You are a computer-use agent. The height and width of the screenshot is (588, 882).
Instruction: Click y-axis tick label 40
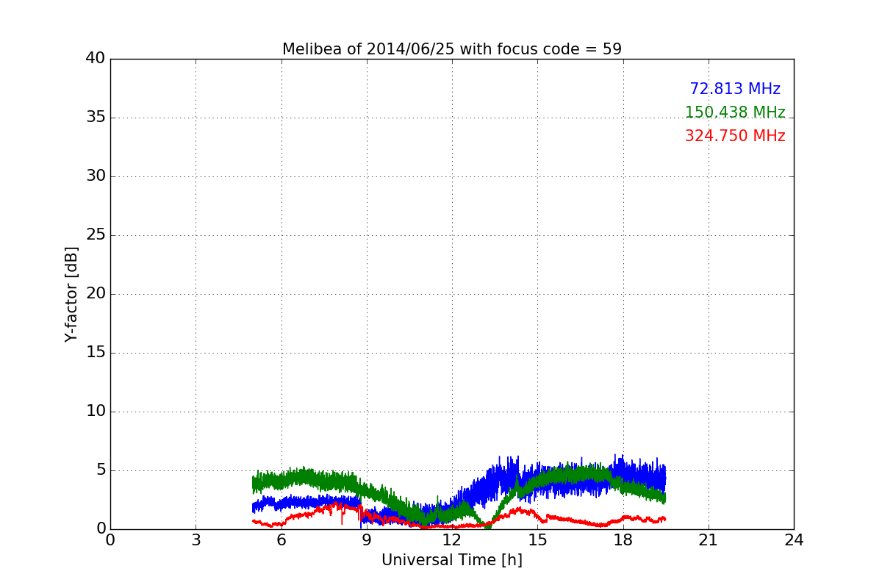(x=96, y=59)
